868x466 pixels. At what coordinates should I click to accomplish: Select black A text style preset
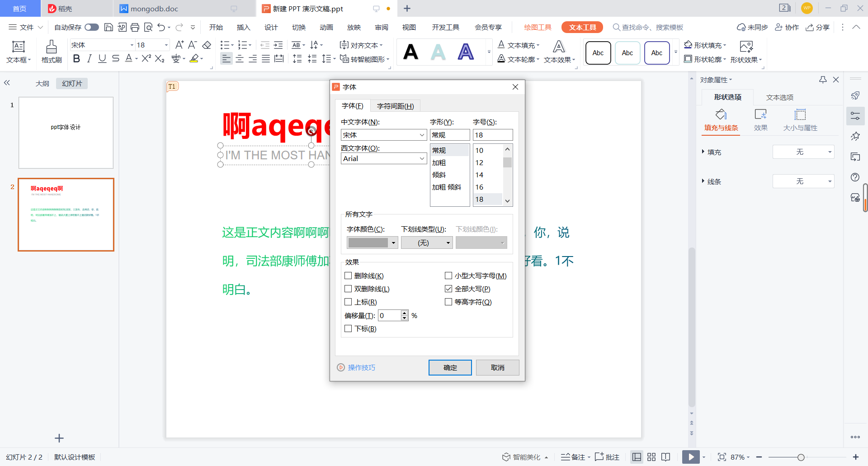coord(410,52)
